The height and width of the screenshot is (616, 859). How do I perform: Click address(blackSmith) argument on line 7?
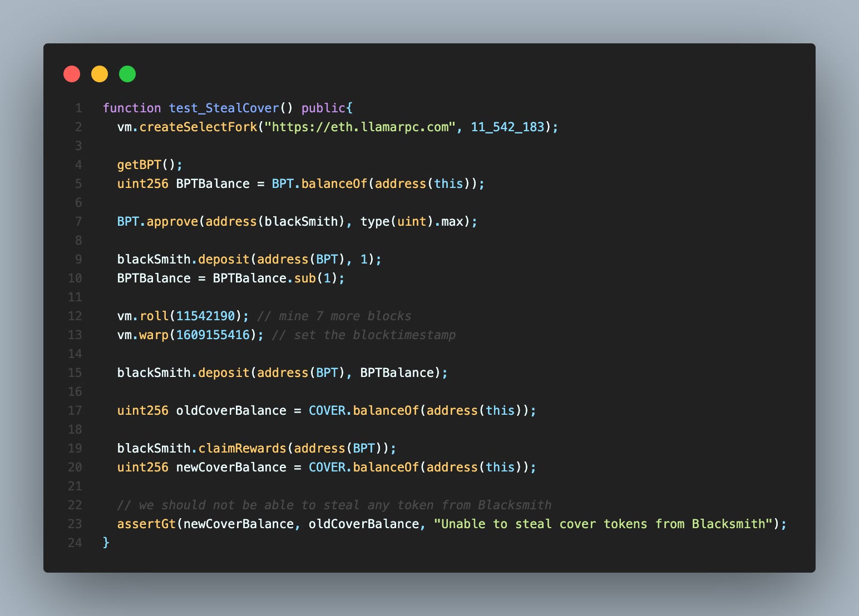point(275,221)
